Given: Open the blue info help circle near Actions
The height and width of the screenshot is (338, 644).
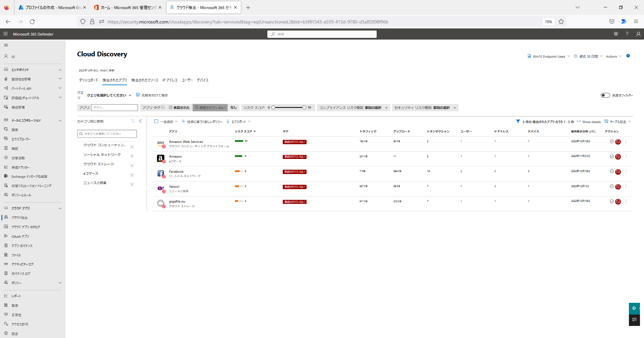Looking at the screenshot, I should (x=628, y=56).
